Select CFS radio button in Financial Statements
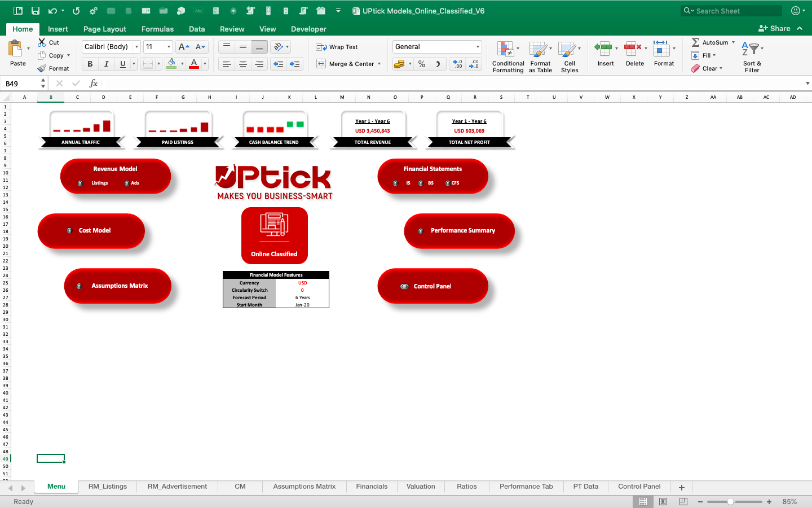Image resolution: width=812 pixels, height=508 pixels. tap(448, 183)
